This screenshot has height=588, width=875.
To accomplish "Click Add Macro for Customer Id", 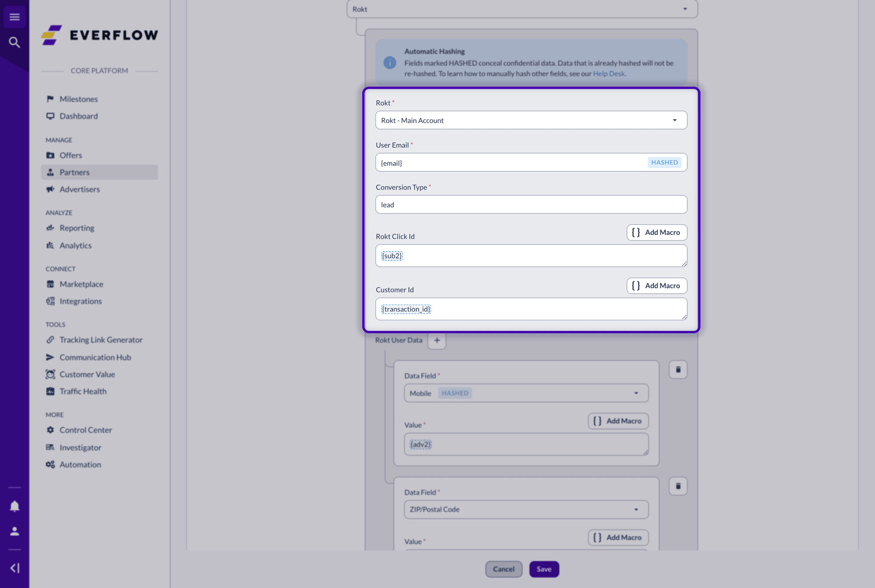I will tap(657, 286).
